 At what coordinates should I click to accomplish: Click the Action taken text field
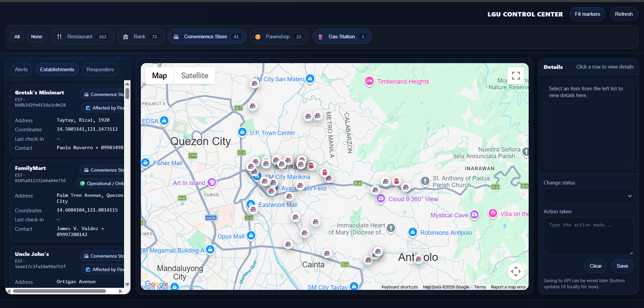[x=588, y=235]
